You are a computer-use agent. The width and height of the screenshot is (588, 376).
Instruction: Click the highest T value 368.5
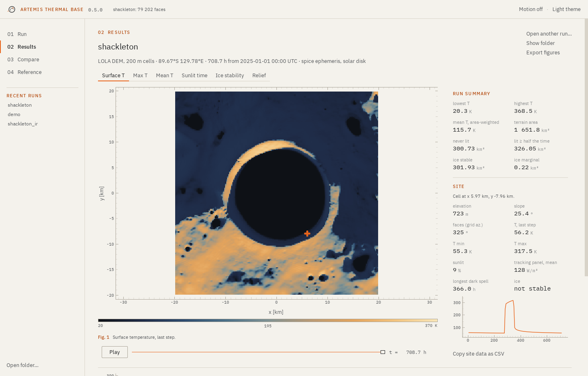523,111
